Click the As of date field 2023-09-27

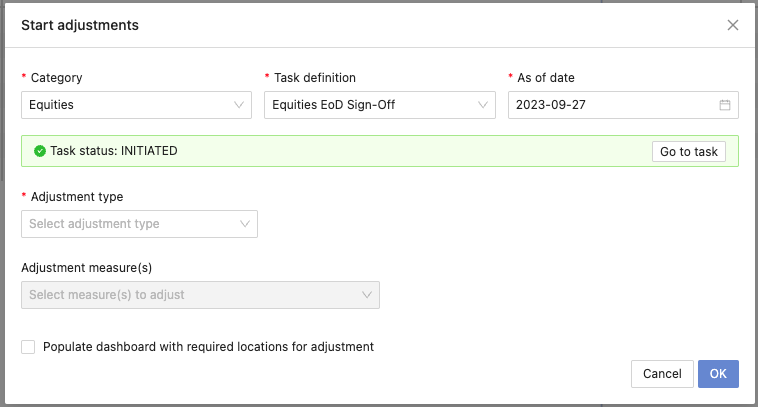[623, 105]
